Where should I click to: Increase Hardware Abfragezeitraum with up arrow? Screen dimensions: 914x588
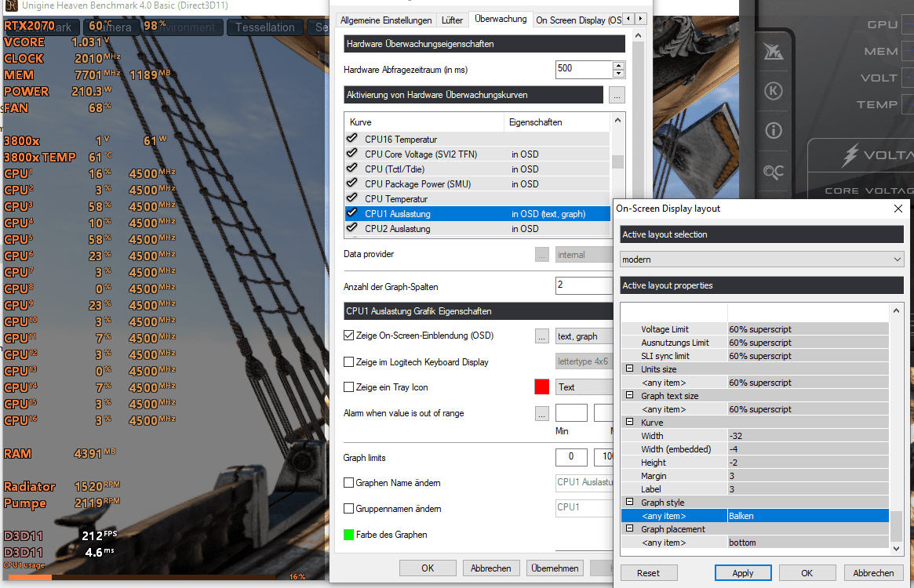tap(619, 65)
